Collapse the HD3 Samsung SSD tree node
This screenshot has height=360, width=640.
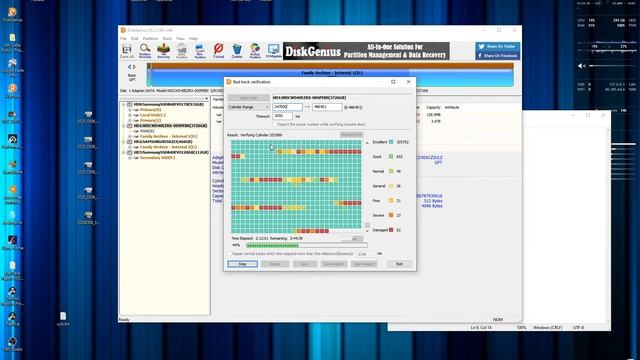click(x=124, y=152)
